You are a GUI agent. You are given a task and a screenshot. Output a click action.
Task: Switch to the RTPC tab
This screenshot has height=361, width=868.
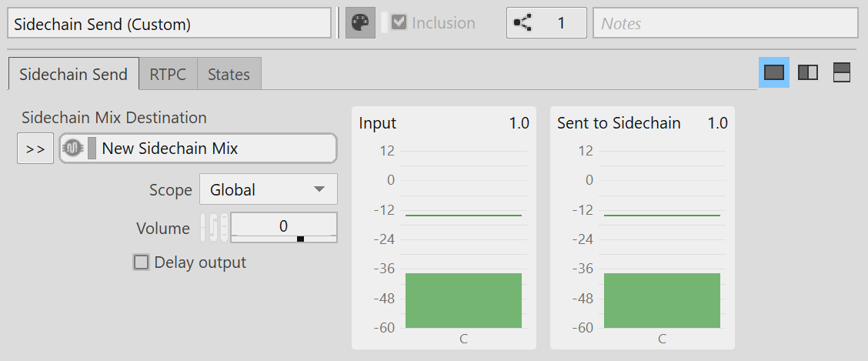pos(168,75)
